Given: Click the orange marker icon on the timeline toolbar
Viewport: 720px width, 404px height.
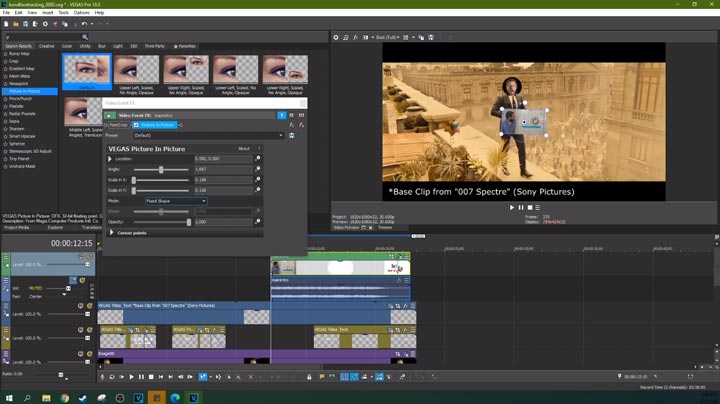Looking at the screenshot, I should click(x=322, y=377).
